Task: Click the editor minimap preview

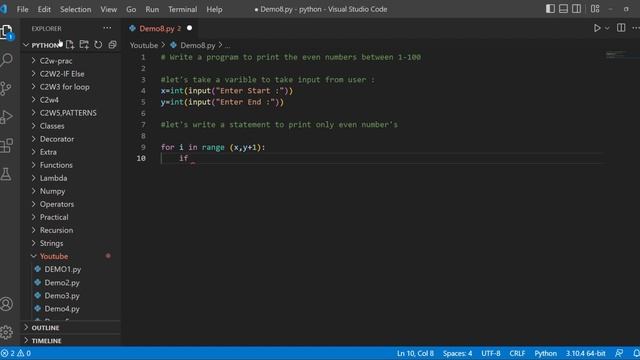Action: [616, 55]
